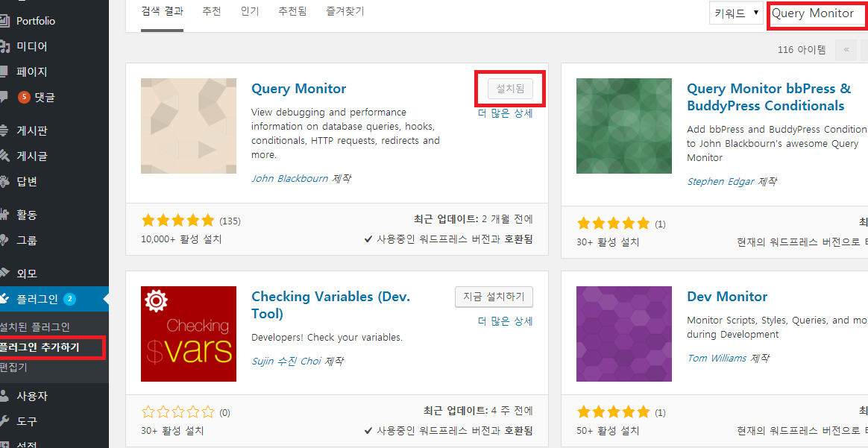Open the 키워드 search type dropdown
The width and height of the screenshot is (868, 448).
tap(737, 13)
